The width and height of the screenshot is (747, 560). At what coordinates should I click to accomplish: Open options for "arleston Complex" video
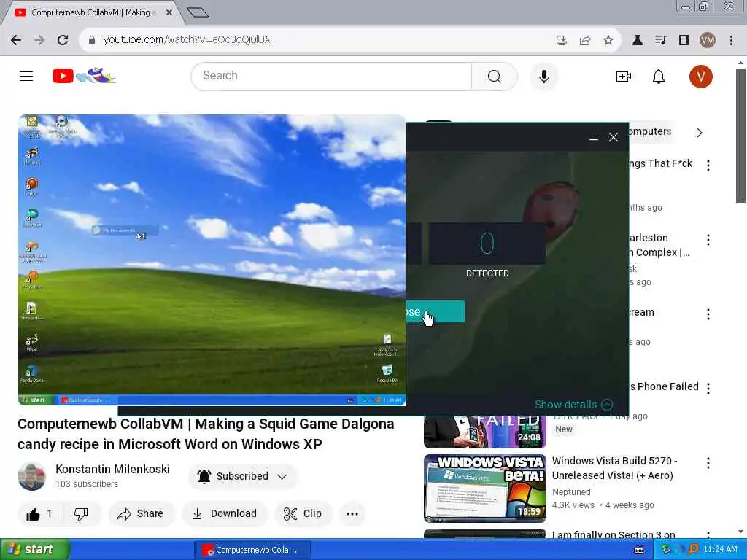tap(708, 239)
